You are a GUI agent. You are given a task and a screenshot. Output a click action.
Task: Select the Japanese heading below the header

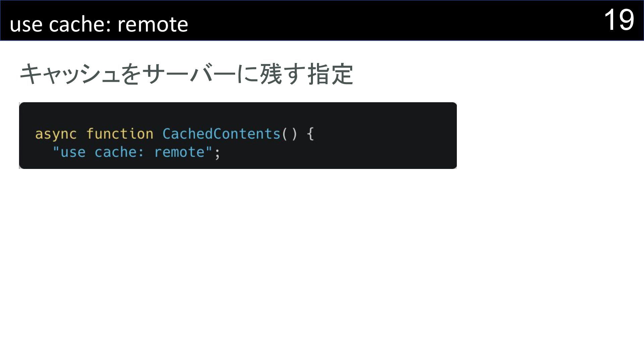(x=186, y=74)
